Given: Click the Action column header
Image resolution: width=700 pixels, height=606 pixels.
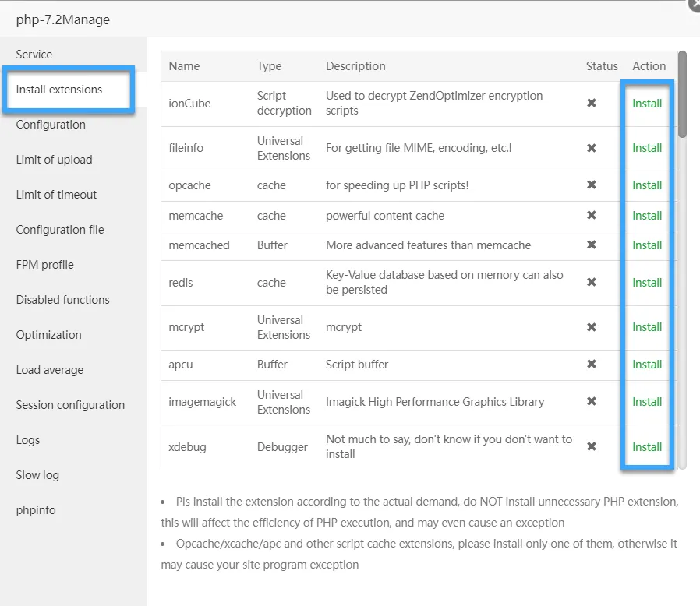Looking at the screenshot, I should pyautogui.click(x=649, y=66).
